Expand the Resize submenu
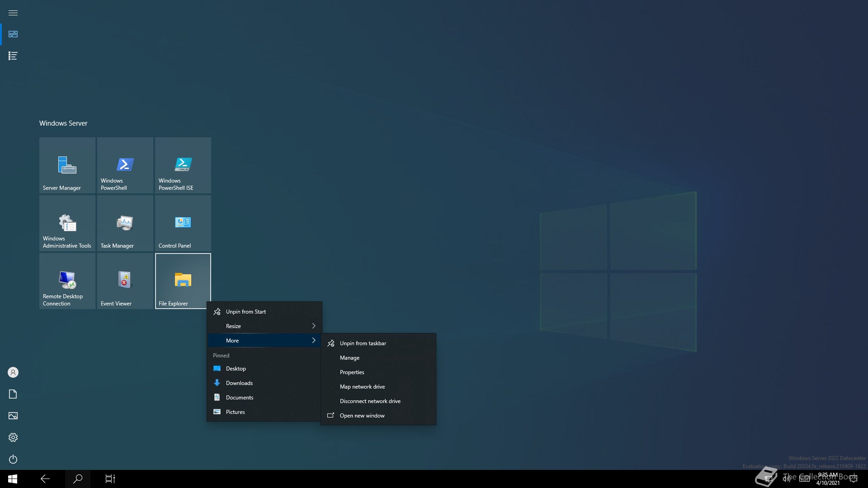 point(264,326)
